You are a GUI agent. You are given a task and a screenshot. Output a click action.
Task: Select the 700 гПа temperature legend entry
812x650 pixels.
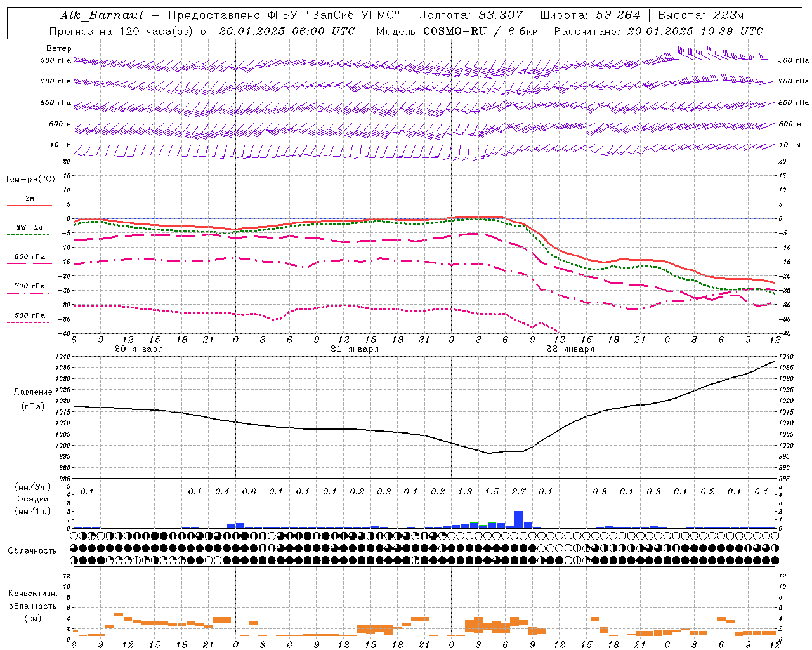click(30, 286)
